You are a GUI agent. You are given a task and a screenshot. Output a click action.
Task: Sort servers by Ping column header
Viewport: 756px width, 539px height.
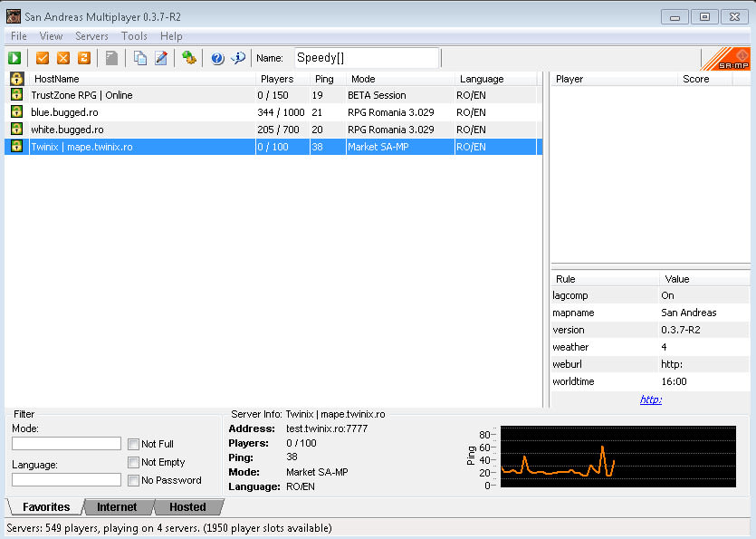tap(323, 79)
